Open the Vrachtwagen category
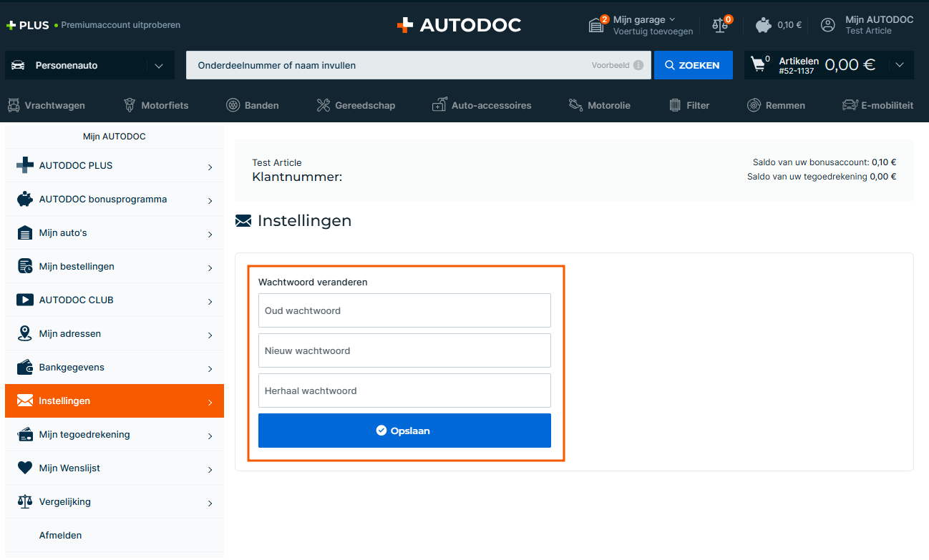The height and width of the screenshot is (560, 929). [x=46, y=105]
